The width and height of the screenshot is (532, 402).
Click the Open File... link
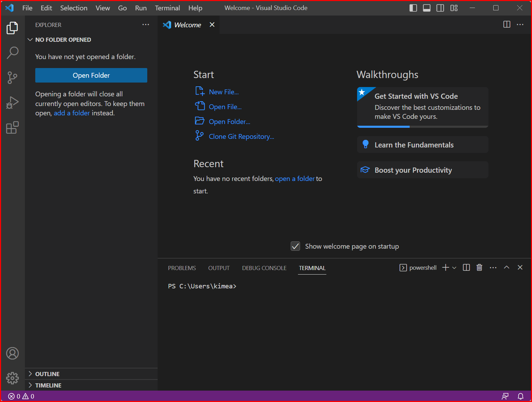point(225,107)
